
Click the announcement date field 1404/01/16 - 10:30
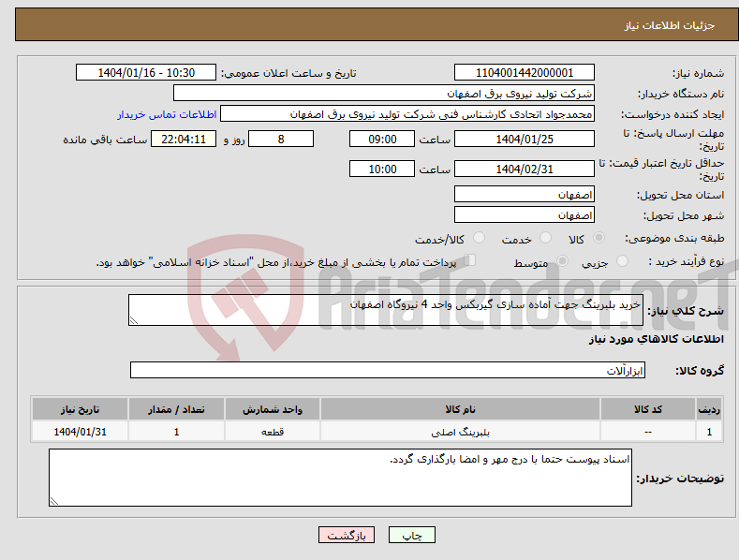146,73
